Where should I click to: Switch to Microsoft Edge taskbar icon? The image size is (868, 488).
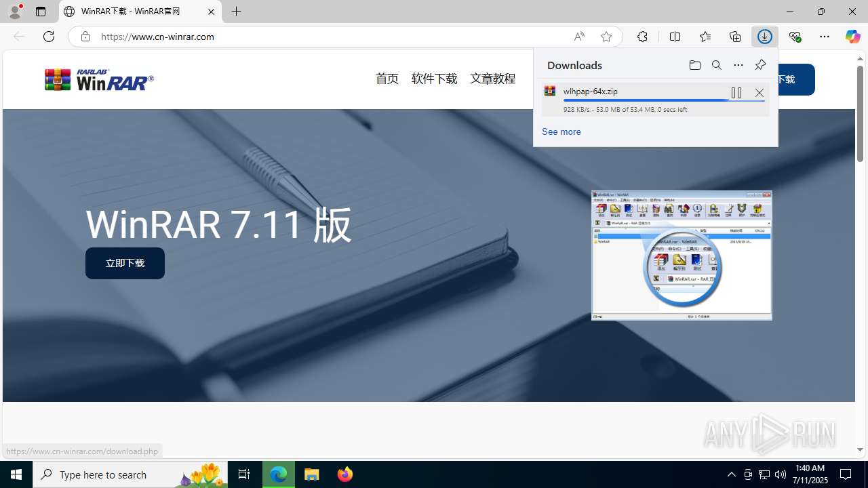click(279, 474)
